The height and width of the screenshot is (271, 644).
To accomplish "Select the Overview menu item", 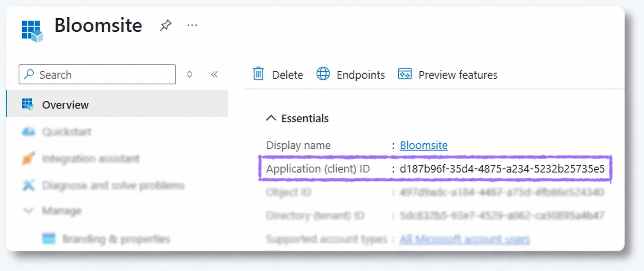I will click(117, 104).
